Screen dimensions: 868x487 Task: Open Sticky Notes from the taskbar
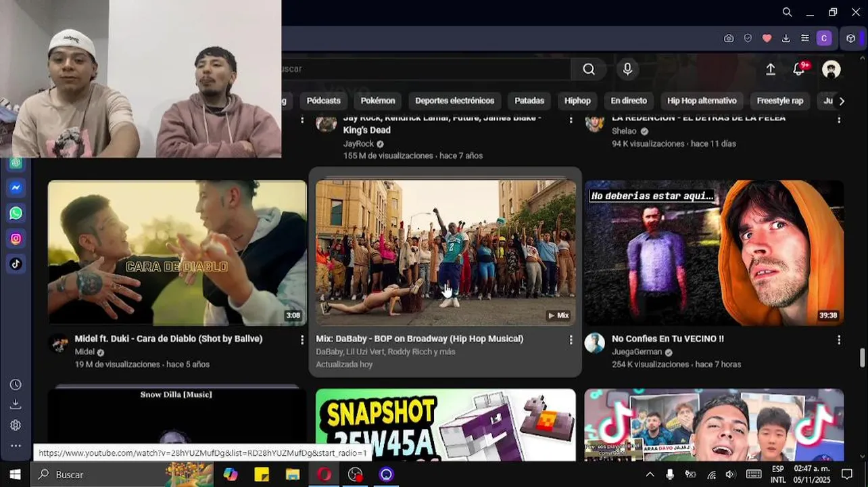coord(262,474)
